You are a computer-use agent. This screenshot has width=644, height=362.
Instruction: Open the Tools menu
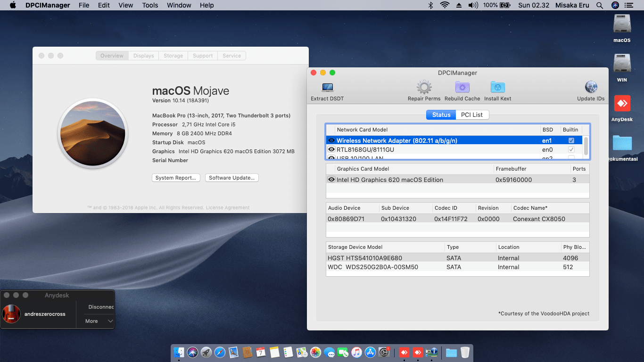[x=150, y=5]
